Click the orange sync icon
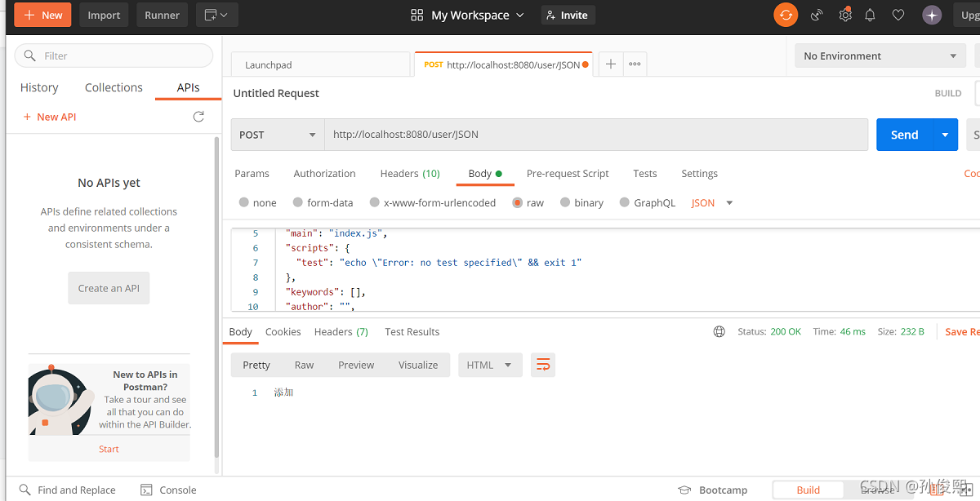The height and width of the screenshot is (501, 980). click(x=786, y=15)
